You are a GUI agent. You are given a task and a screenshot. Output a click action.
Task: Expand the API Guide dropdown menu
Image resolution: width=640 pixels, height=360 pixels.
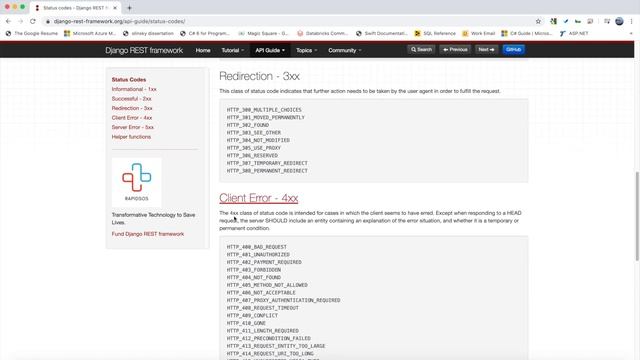coord(270,50)
